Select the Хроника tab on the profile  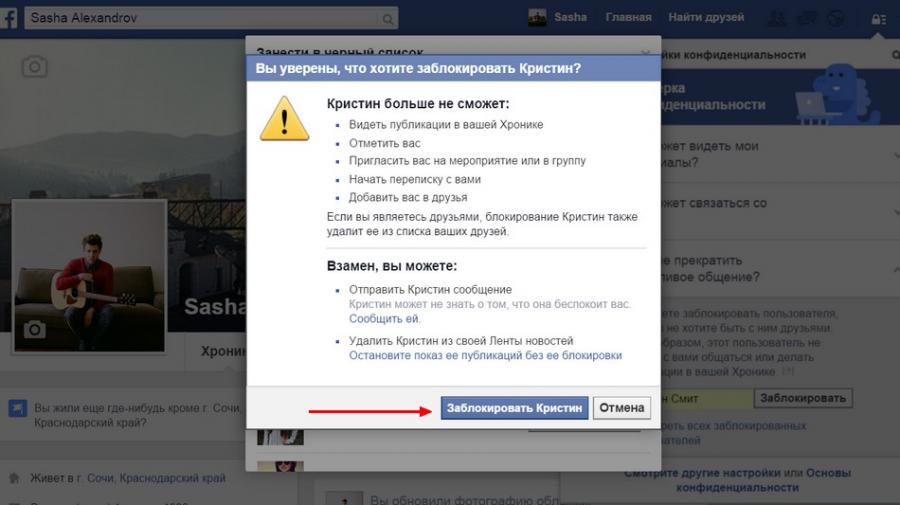tap(223, 351)
